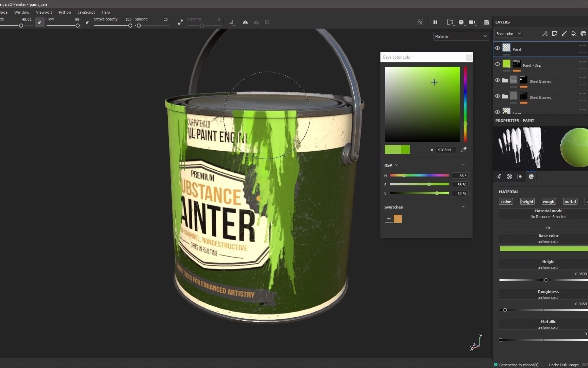Open the Viewport menu
This screenshot has height=368, width=588.
point(44,12)
